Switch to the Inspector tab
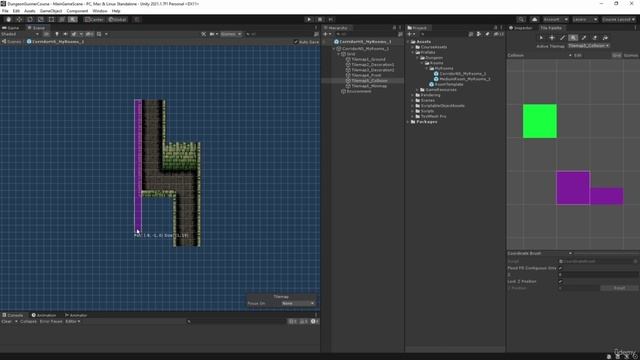The image size is (640, 360). pyautogui.click(x=520, y=28)
